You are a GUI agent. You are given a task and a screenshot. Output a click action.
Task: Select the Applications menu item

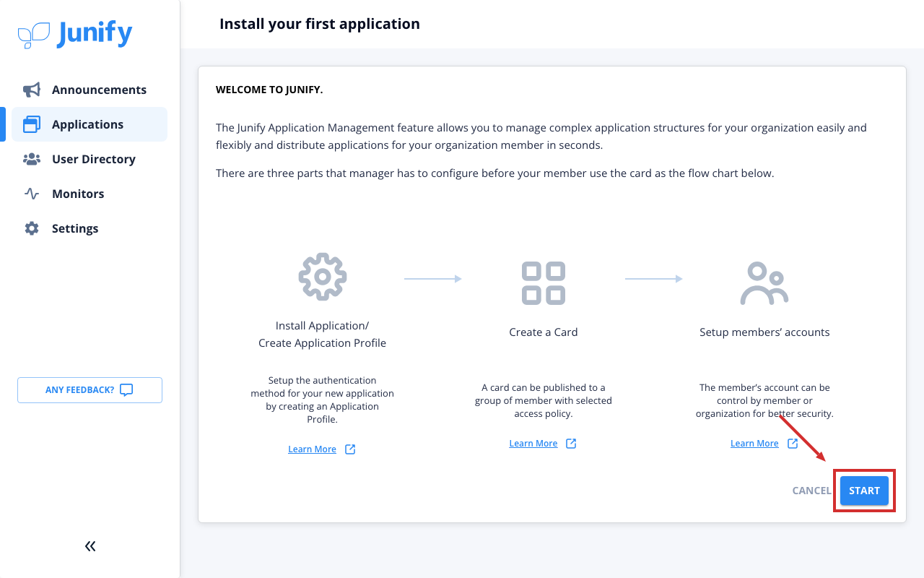[90, 124]
